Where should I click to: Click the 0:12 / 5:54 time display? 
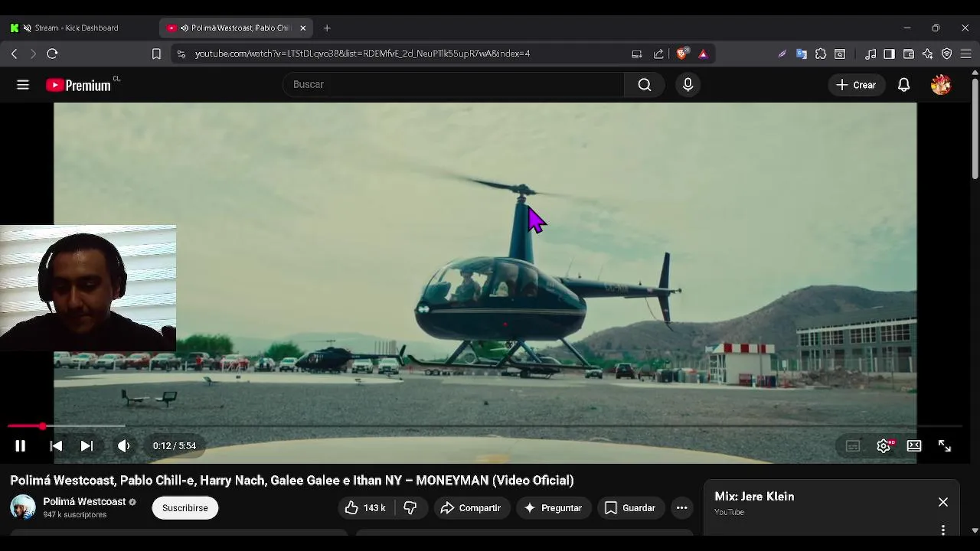[x=174, y=445]
